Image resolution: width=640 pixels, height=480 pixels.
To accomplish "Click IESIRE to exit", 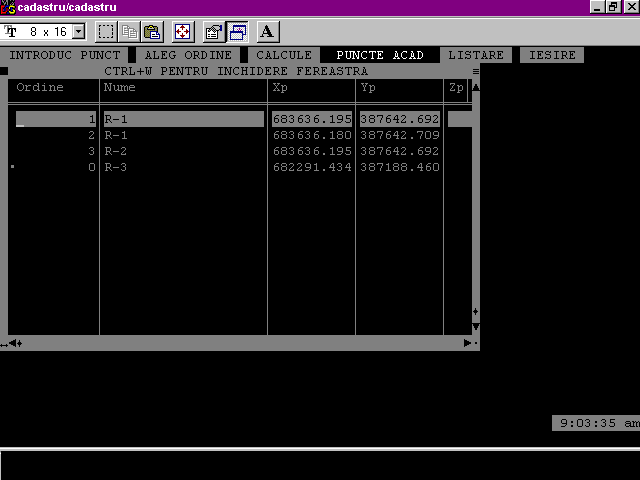I will click(x=552, y=55).
